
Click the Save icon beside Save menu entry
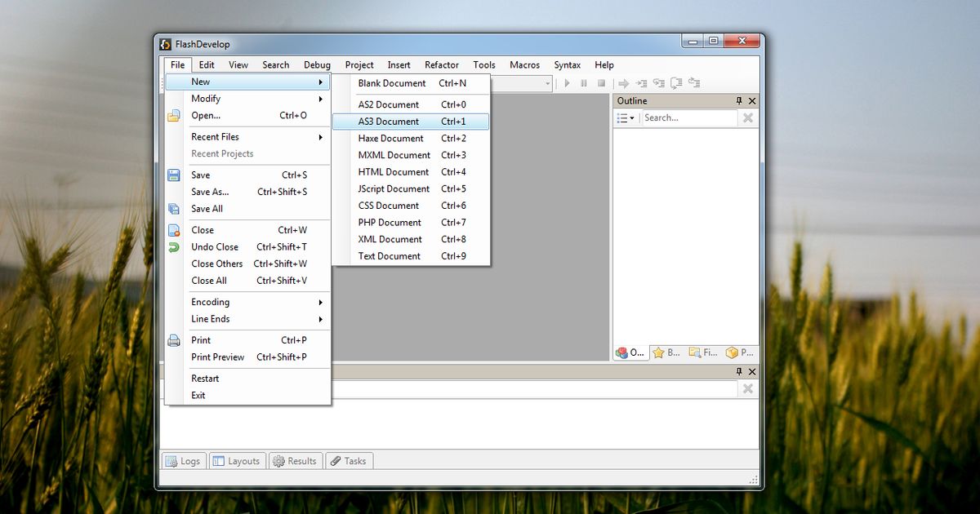(174, 175)
